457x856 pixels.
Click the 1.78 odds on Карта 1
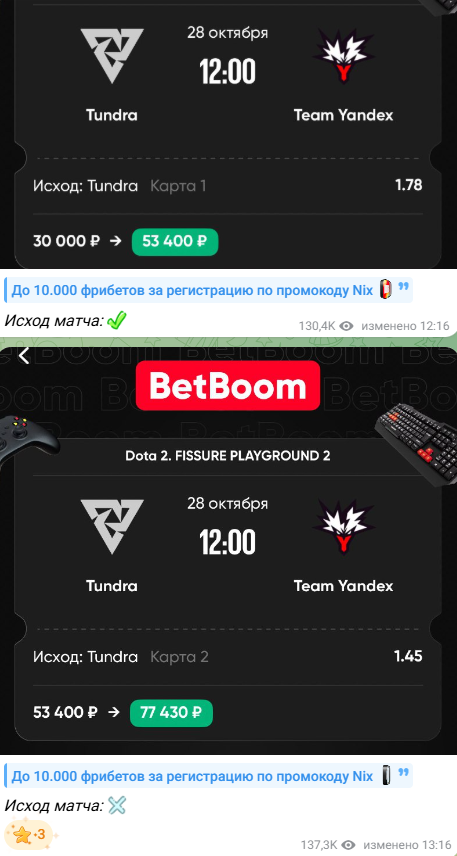(408, 185)
